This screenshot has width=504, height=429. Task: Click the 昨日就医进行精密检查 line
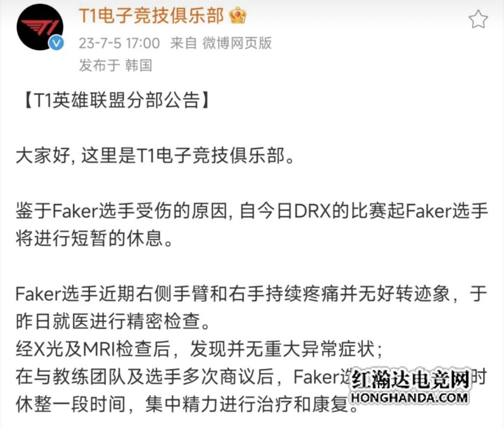(113, 321)
